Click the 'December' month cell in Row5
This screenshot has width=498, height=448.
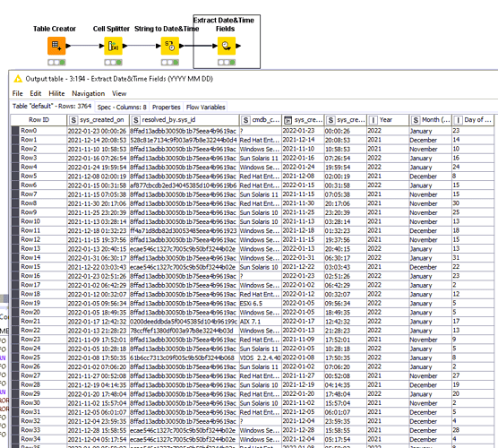pyautogui.click(x=430, y=176)
